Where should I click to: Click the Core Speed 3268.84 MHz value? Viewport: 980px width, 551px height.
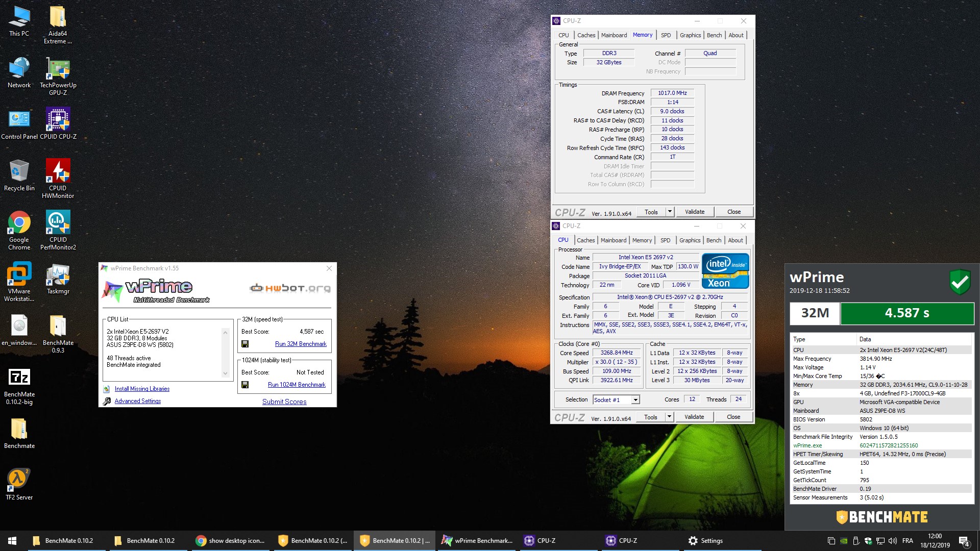(x=617, y=353)
